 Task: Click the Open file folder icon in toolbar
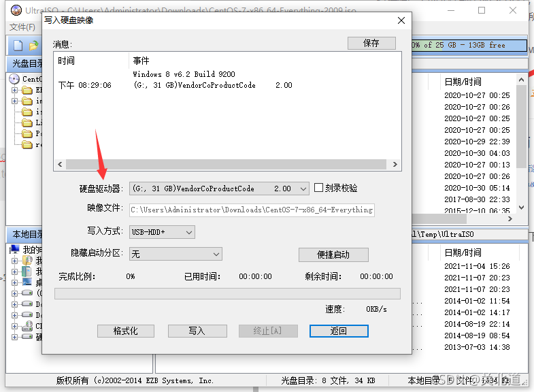pos(33,46)
